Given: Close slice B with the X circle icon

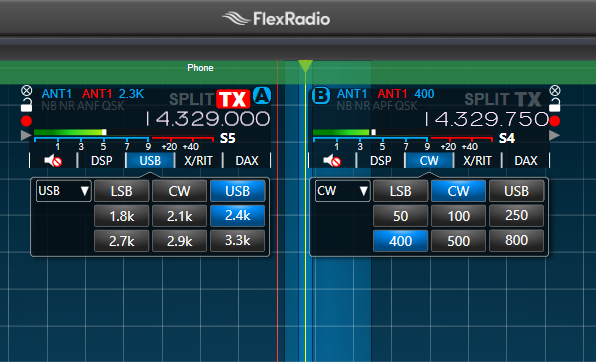Looking at the screenshot, I should pos(555,90).
